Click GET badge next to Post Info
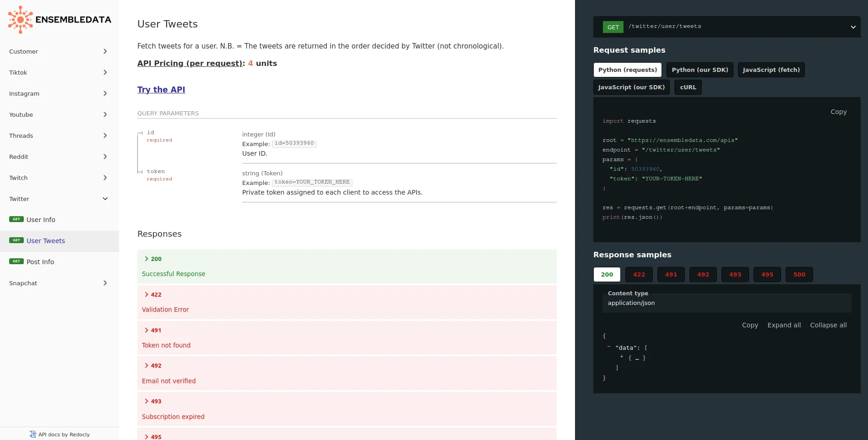Screen dimensions: 868x440 point(16,261)
